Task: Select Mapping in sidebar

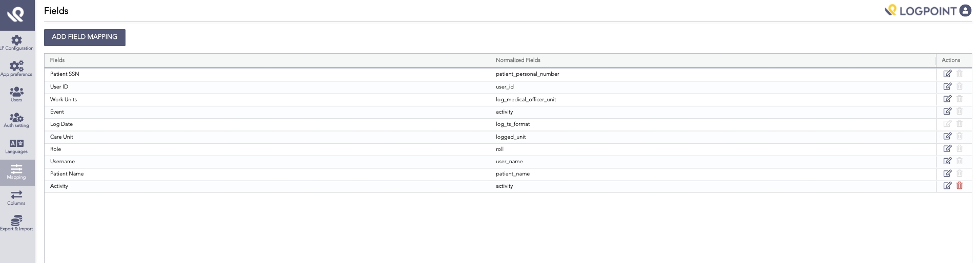Action: point(17,172)
